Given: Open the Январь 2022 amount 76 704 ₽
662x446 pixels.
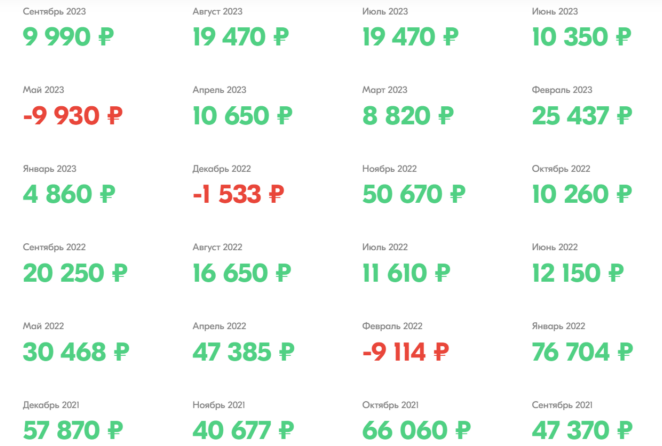Looking at the screenshot, I should click(582, 351).
